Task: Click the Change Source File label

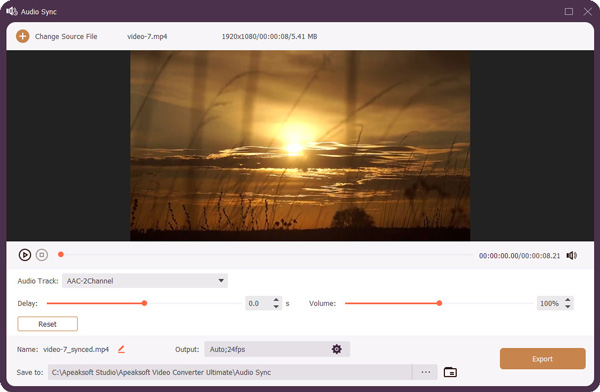Action: [66, 36]
